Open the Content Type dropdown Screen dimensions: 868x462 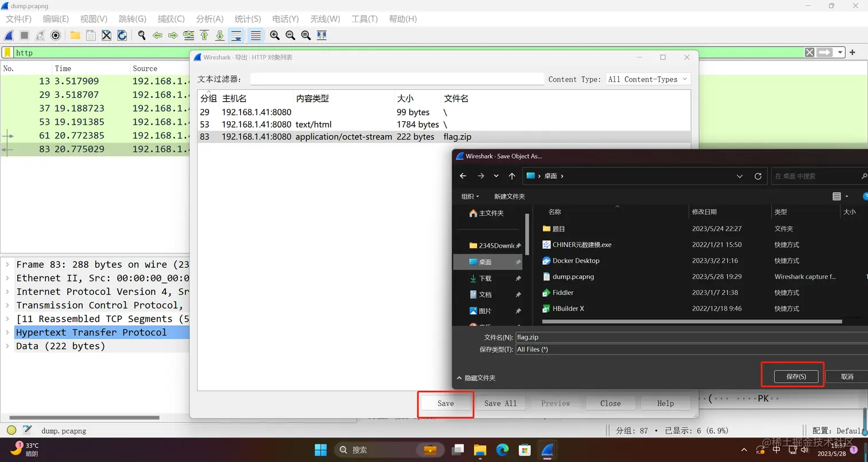(648, 79)
